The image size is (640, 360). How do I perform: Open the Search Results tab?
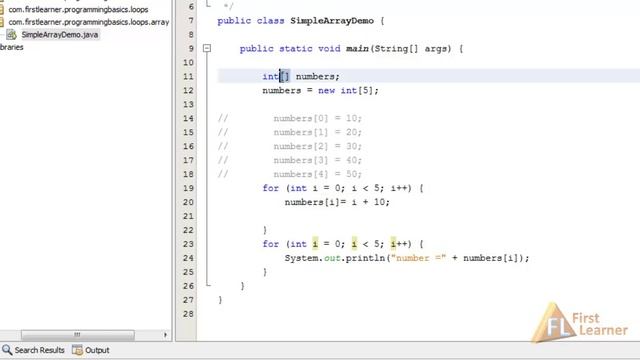(x=33, y=350)
